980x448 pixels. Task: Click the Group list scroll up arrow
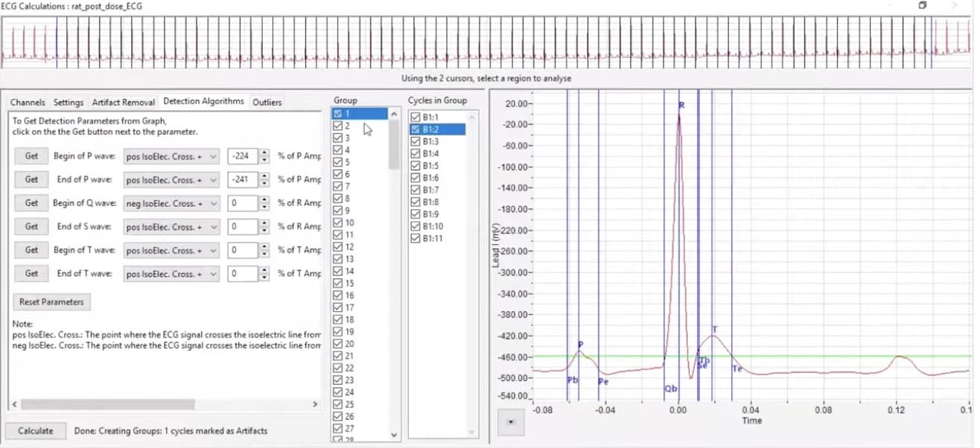coord(394,115)
